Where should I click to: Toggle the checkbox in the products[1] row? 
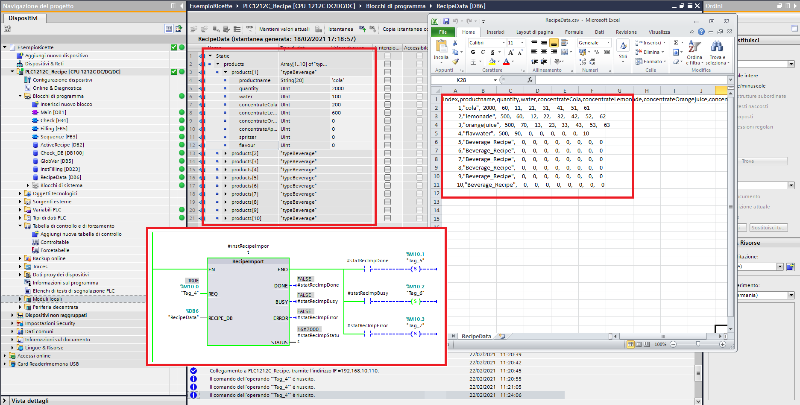point(389,73)
